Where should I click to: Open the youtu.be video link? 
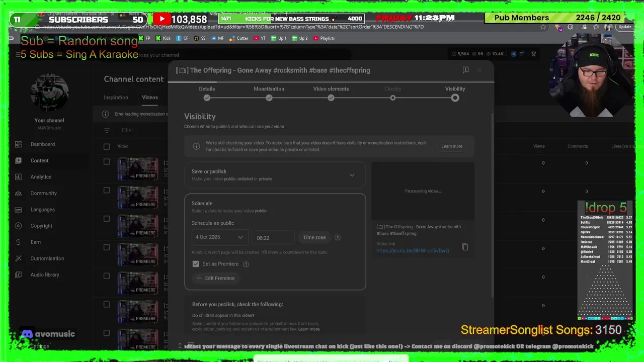click(413, 250)
